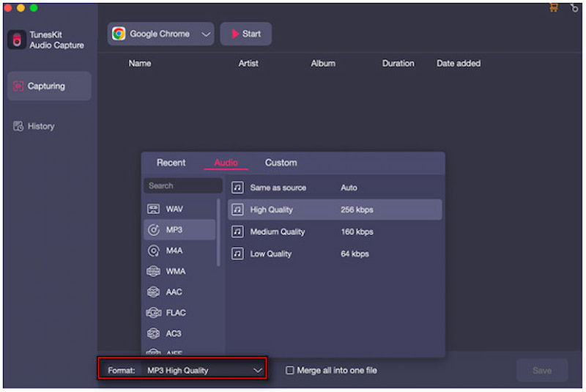Select the FLAC format label
The image size is (586, 392).
pyautogui.click(x=176, y=313)
